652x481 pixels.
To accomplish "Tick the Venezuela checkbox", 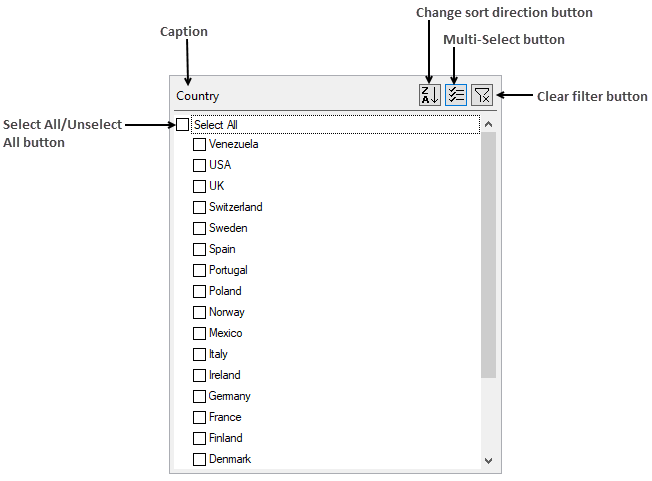I will pos(200,144).
